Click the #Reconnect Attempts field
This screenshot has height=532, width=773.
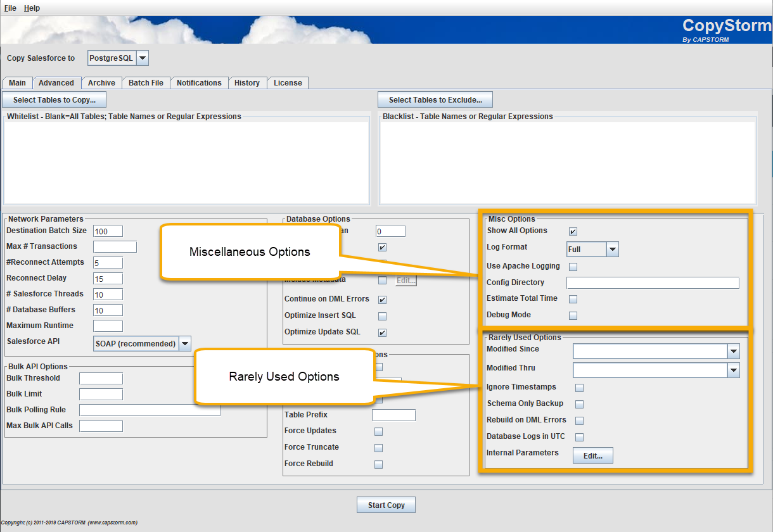108,263
